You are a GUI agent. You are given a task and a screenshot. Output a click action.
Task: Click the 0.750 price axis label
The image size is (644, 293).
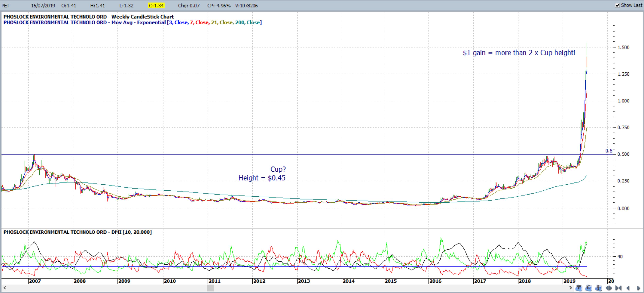pyautogui.click(x=623, y=127)
